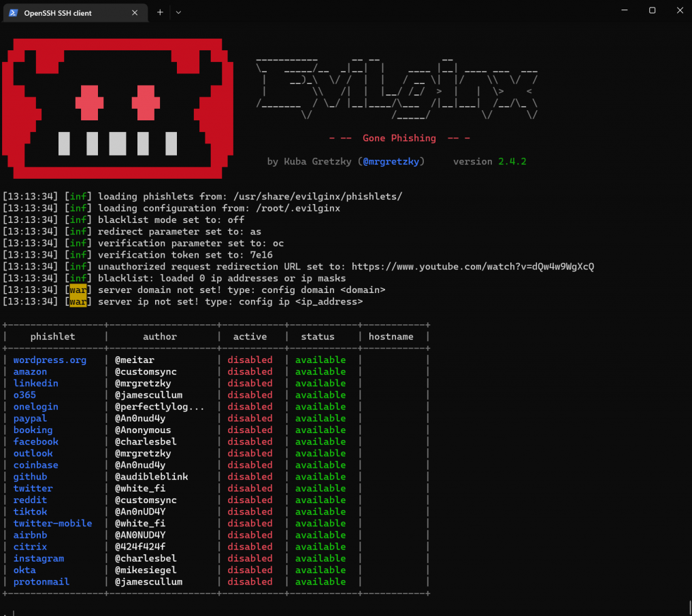
Task: Click the server ip not set warning
Action: [x=231, y=302]
